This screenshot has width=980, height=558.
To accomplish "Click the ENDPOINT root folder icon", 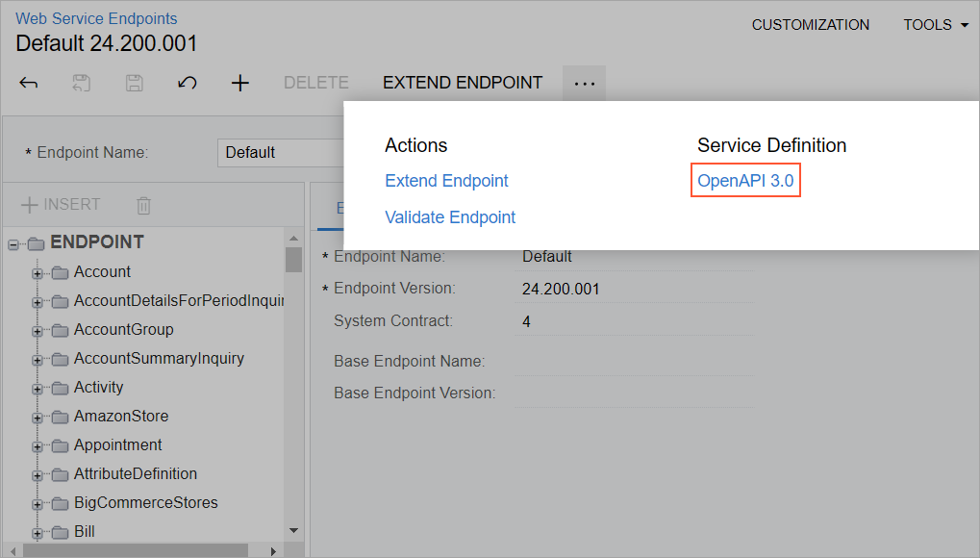I will (37, 243).
